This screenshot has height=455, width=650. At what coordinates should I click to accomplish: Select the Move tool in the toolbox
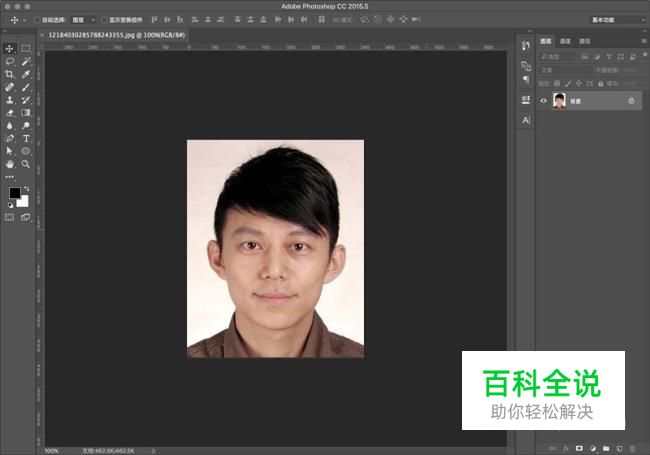(x=10, y=48)
